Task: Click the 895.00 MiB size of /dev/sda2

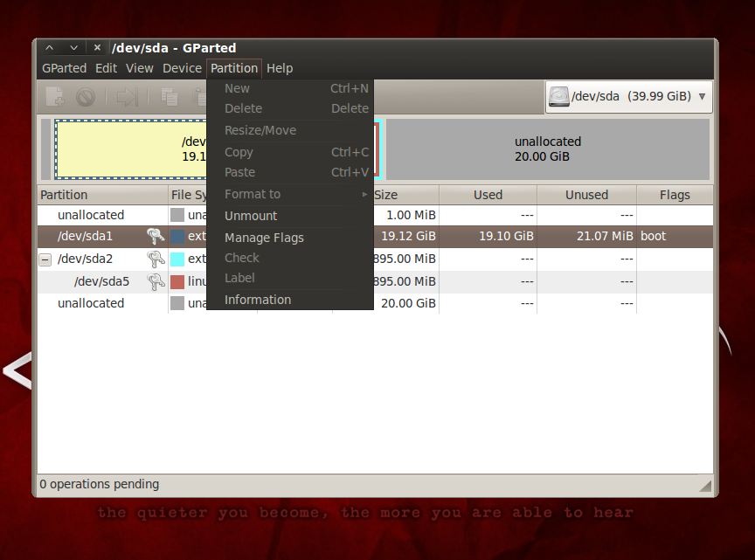Action: pyautogui.click(x=405, y=259)
